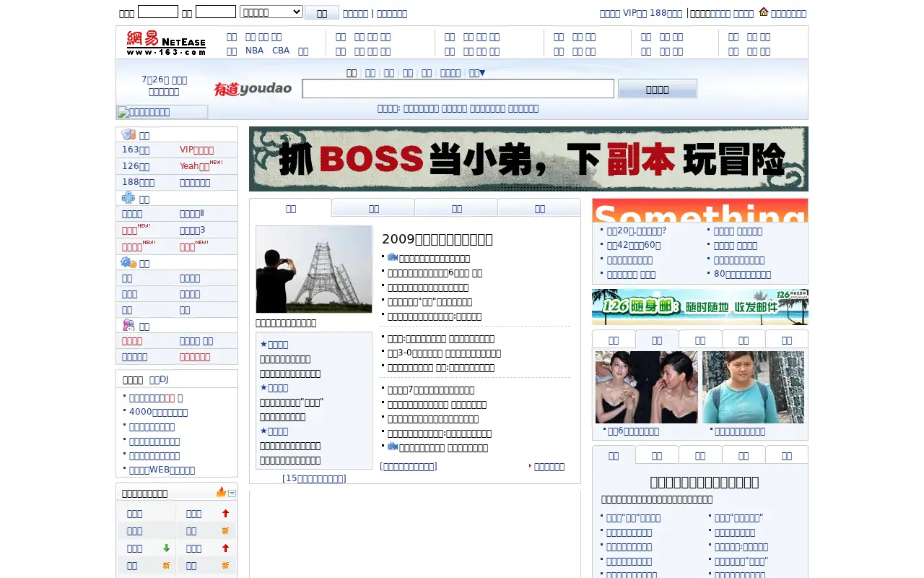Click the purple people icon in the sidebar
The width and height of the screenshot is (924, 578).
tap(128, 325)
